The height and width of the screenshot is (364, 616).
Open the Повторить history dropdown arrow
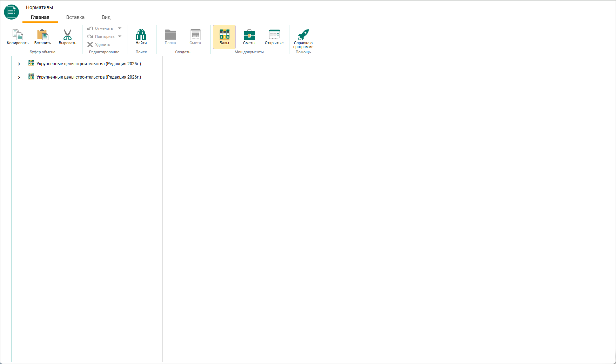(120, 36)
